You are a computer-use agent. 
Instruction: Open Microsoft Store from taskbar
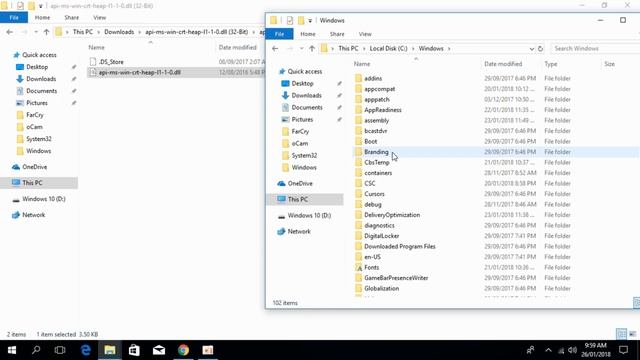(x=134, y=350)
